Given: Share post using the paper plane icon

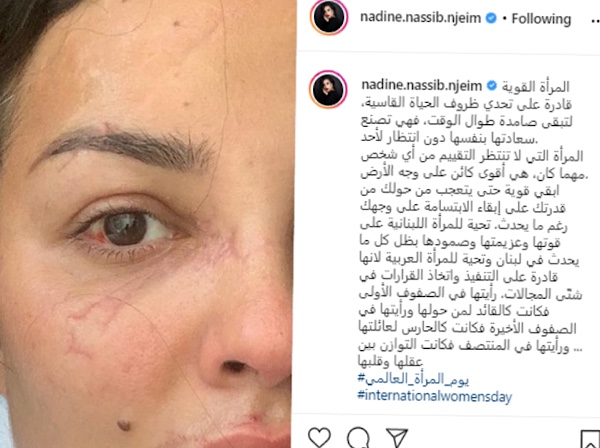Looking at the screenshot, I should pyautogui.click(x=397, y=438).
